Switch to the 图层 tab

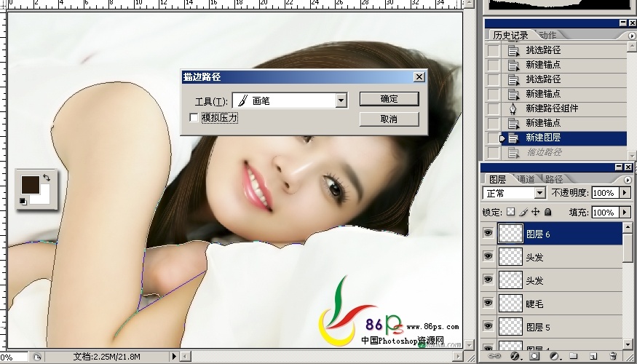[497, 179]
